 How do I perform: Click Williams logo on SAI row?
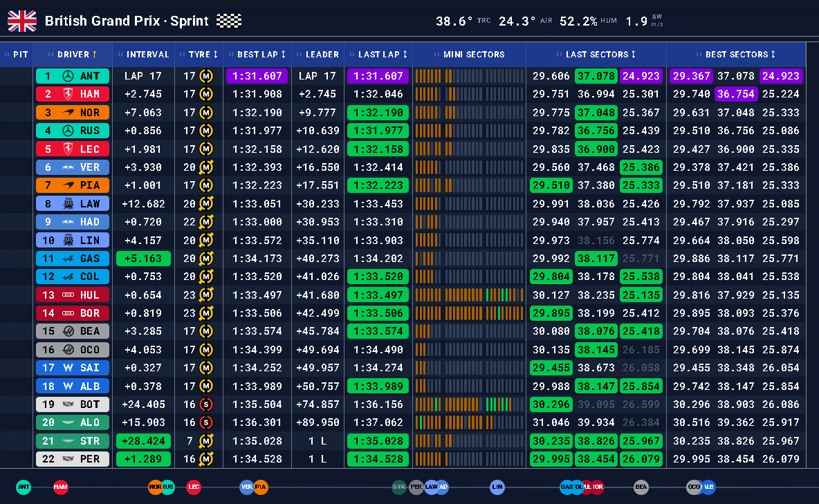[x=68, y=368]
